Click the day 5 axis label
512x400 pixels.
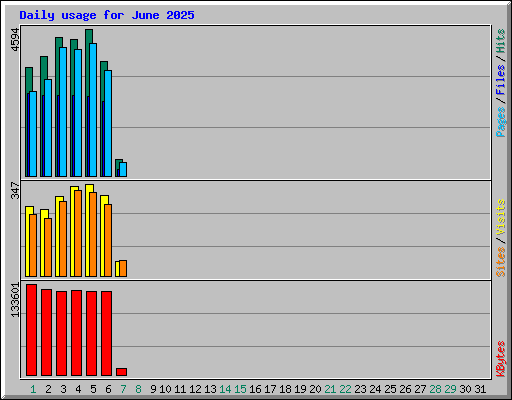pyautogui.click(x=93, y=389)
